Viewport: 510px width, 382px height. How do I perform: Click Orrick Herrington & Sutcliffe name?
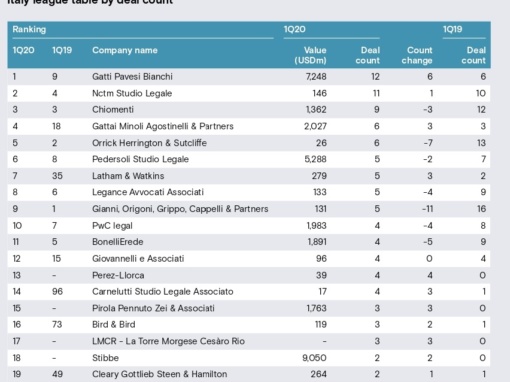tap(149, 143)
